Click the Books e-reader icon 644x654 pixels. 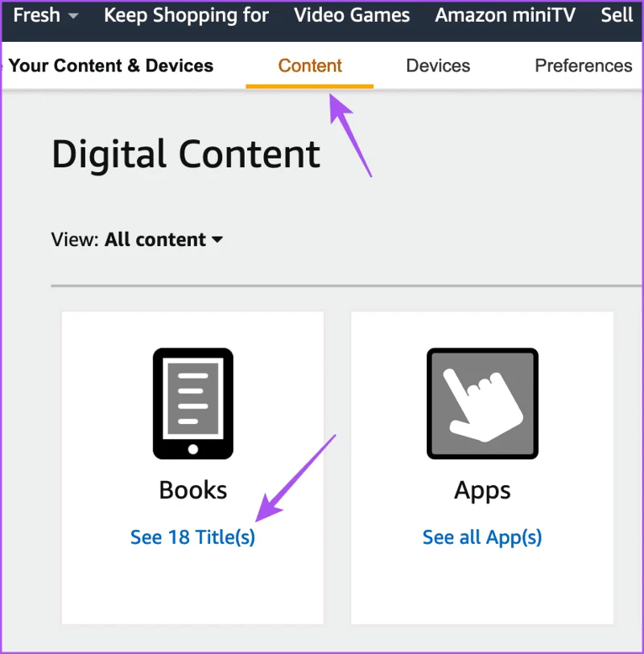(193, 403)
